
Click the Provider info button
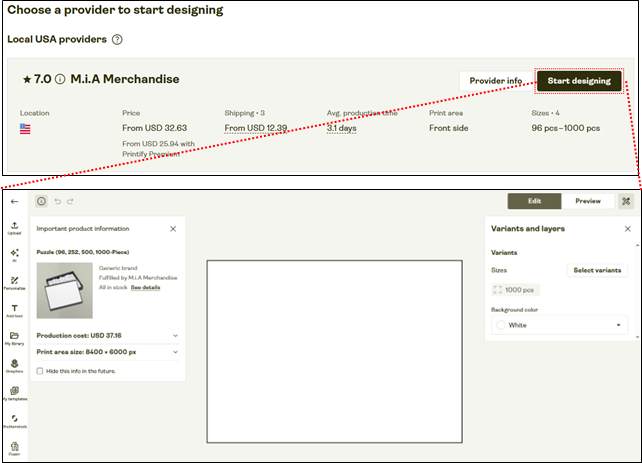[x=496, y=80]
